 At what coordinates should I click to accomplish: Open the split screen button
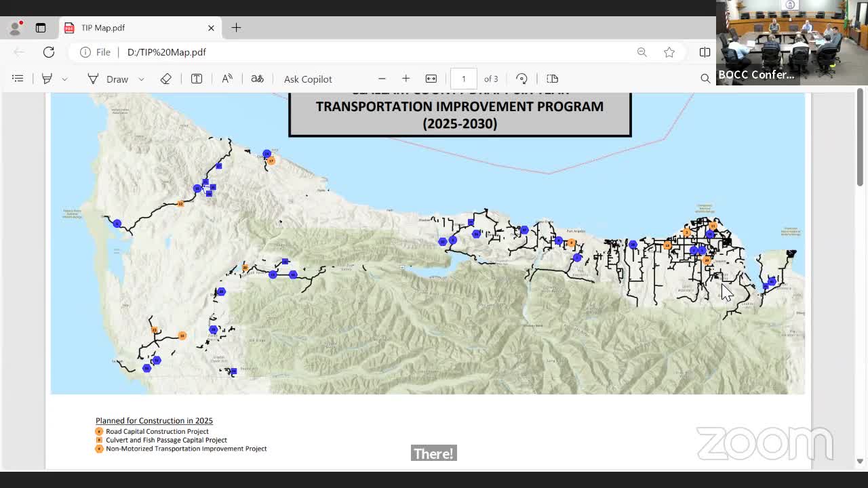pos(705,52)
